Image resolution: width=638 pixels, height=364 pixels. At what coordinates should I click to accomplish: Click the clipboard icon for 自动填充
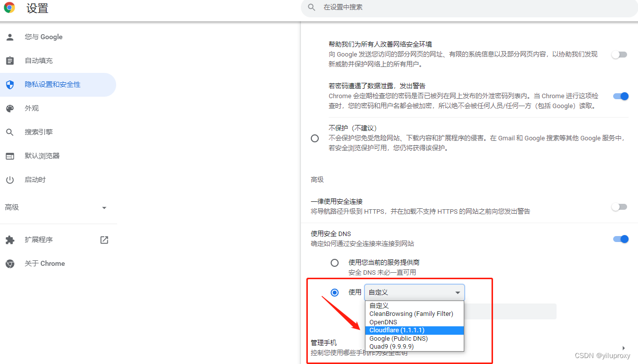coord(10,61)
